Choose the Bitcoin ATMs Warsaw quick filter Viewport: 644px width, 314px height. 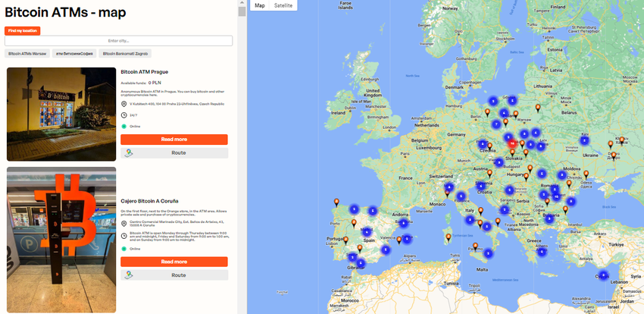pyautogui.click(x=26, y=54)
